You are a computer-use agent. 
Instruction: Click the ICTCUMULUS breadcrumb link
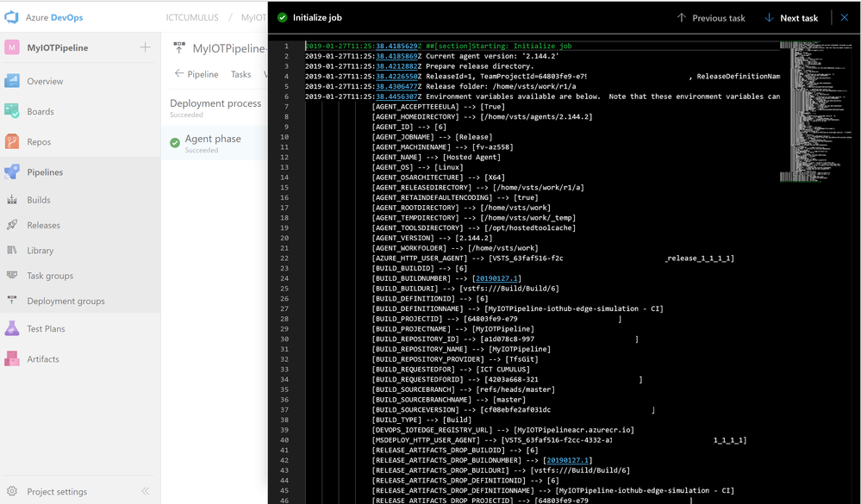tap(192, 17)
